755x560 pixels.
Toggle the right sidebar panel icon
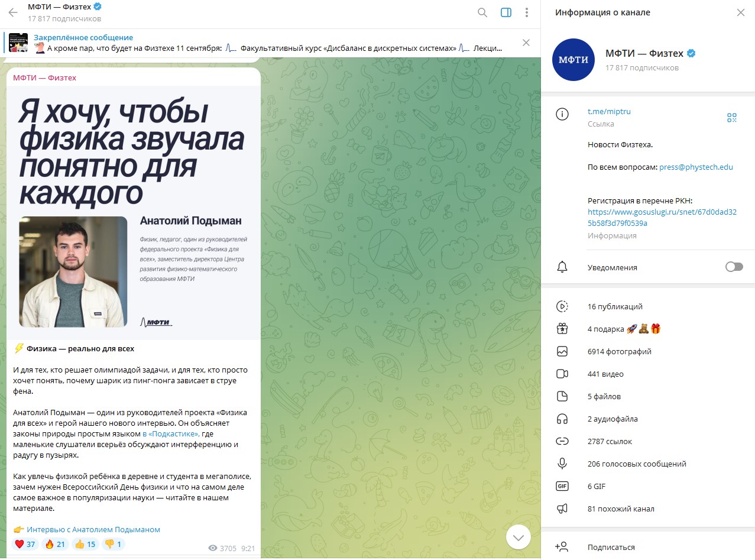point(506,12)
